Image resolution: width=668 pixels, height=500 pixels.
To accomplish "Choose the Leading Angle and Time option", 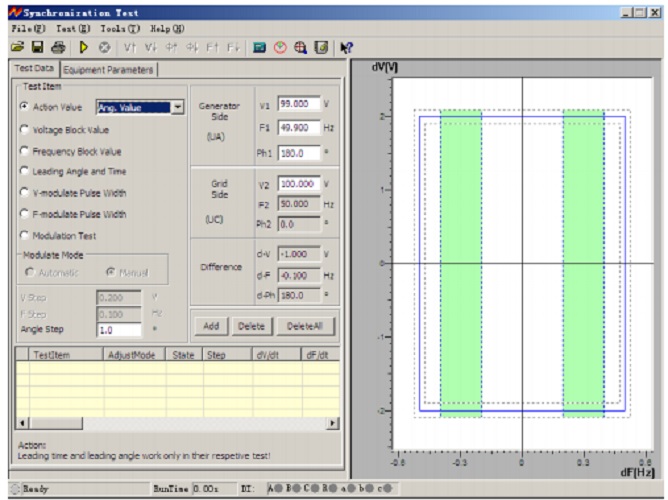I will [x=24, y=172].
